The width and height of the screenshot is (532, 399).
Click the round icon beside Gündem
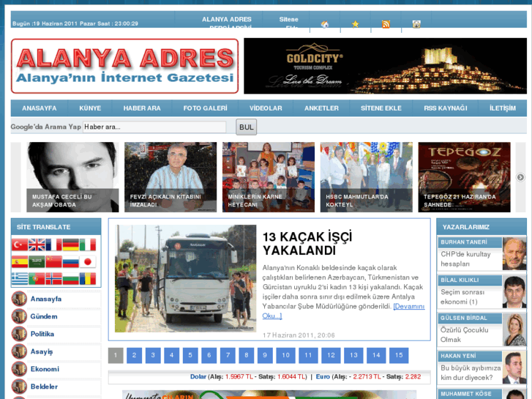19,316
